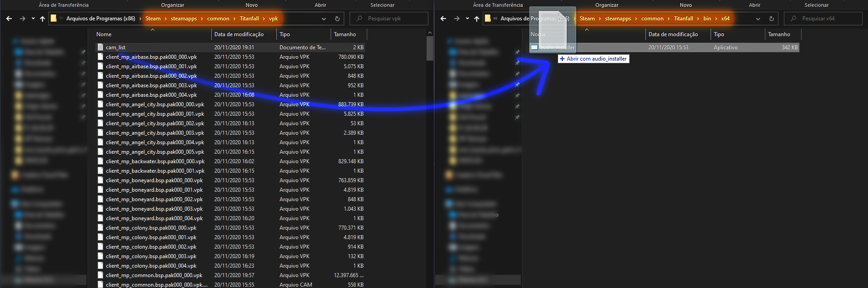Screen dimensions: 868x288
Task: Click icon of client_mp_boneyard.bsp.pak000_004.vpk
Action: [x=100, y=218]
